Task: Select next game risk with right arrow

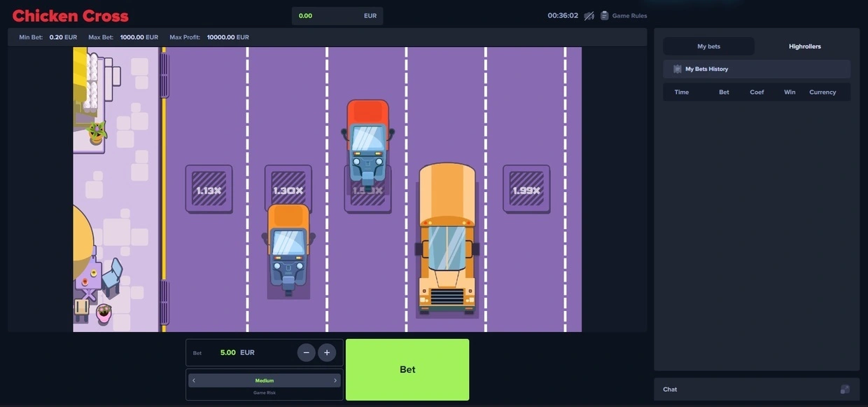Action: click(335, 380)
